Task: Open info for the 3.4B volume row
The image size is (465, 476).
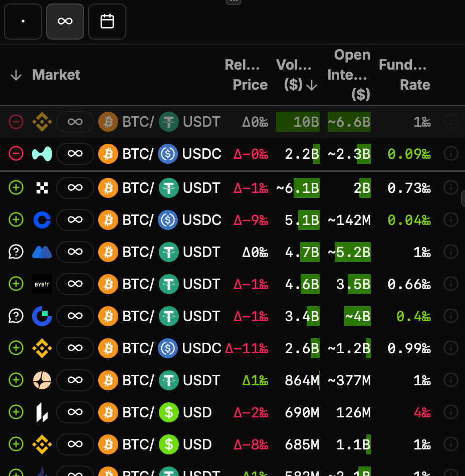Action: (x=451, y=316)
